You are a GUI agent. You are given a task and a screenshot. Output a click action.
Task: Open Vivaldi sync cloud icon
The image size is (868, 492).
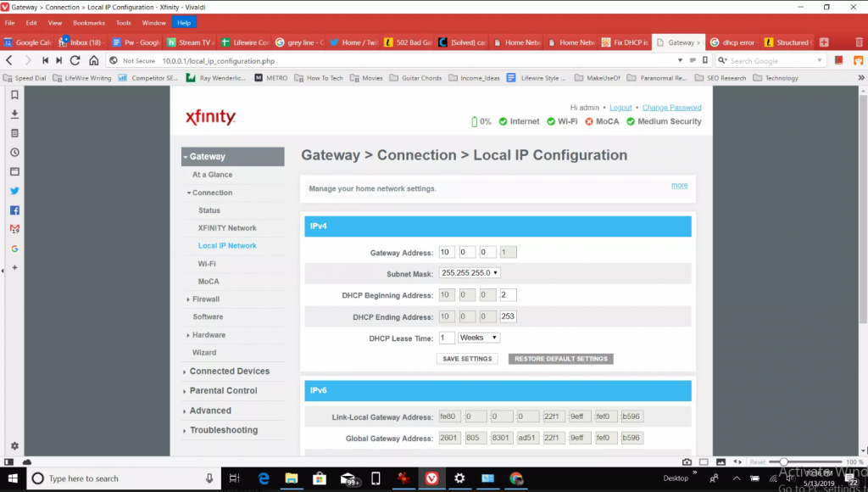pyautogui.click(x=26, y=461)
